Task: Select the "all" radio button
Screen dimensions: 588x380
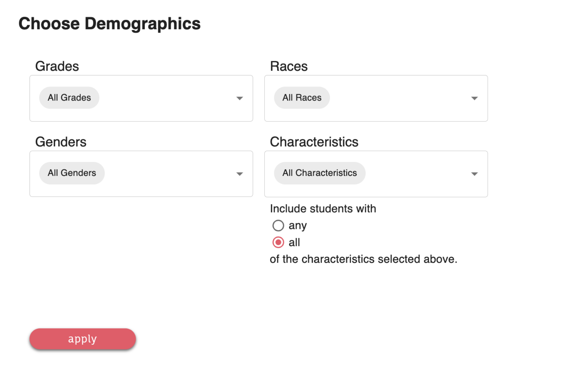Action: click(x=278, y=242)
